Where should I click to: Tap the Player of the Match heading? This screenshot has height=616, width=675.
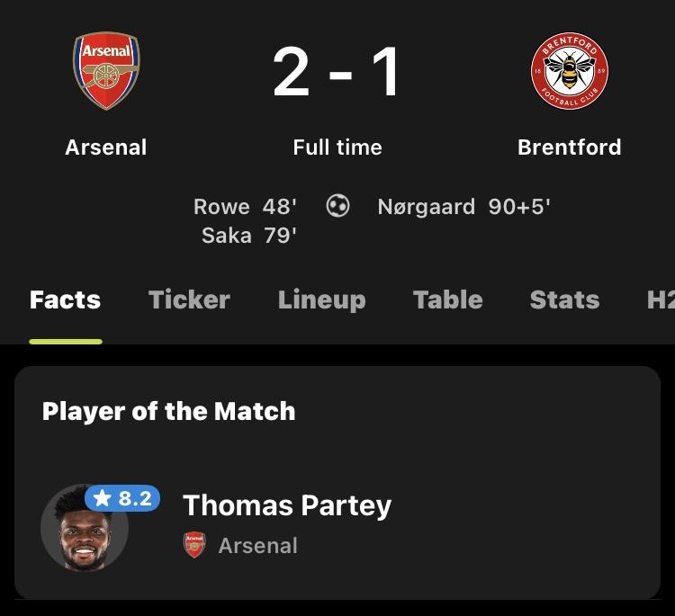pos(168,411)
